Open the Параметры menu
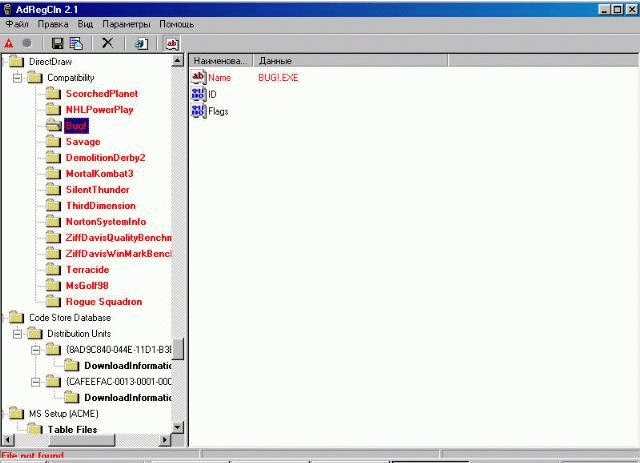Image resolution: width=640 pixels, height=463 pixels. 126,24
